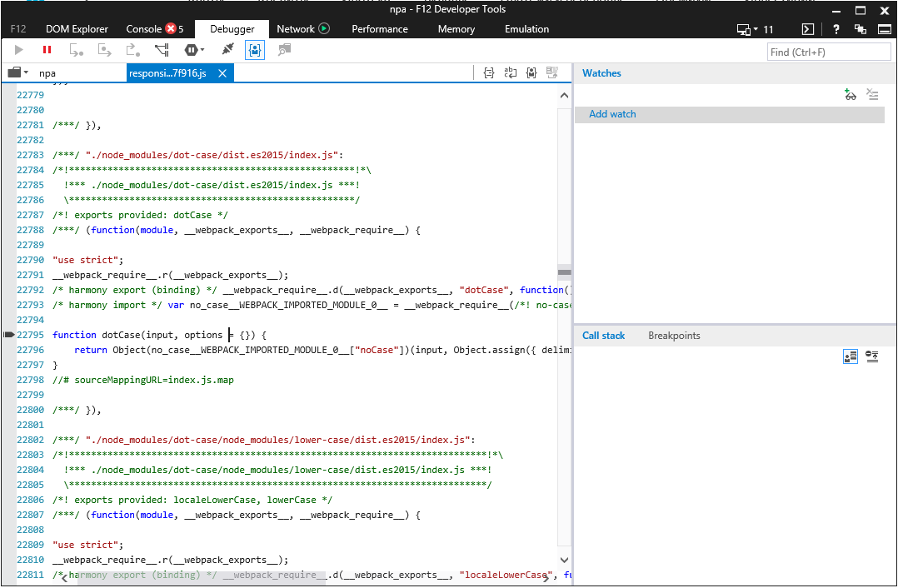Select the Debugger tab
The width and height of the screenshot is (898, 588).
232,29
